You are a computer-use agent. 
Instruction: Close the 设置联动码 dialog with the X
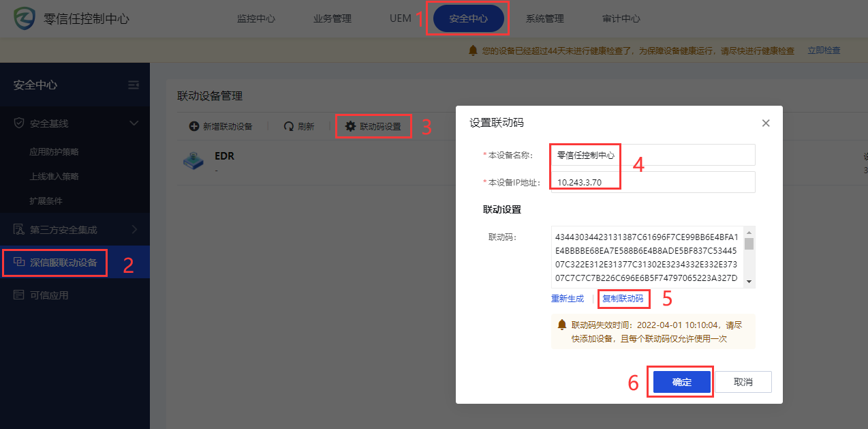tap(766, 123)
